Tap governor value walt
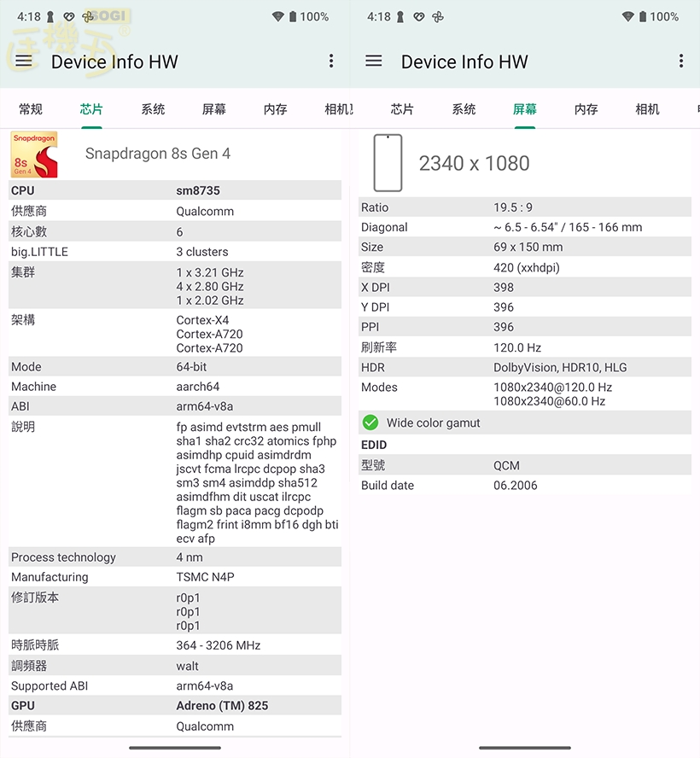The width and height of the screenshot is (700, 758). [x=187, y=666]
